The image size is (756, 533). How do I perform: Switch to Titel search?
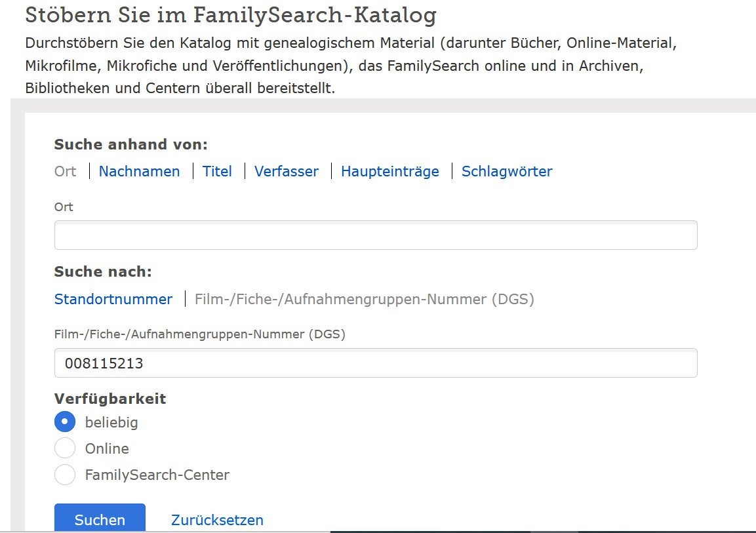(x=217, y=171)
